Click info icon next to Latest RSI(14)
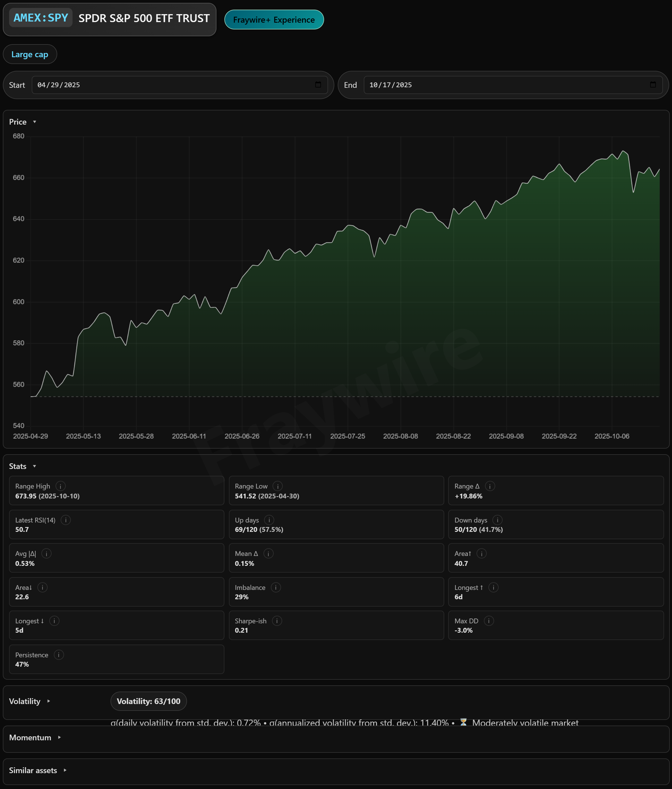The image size is (672, 789). point(65,520)
